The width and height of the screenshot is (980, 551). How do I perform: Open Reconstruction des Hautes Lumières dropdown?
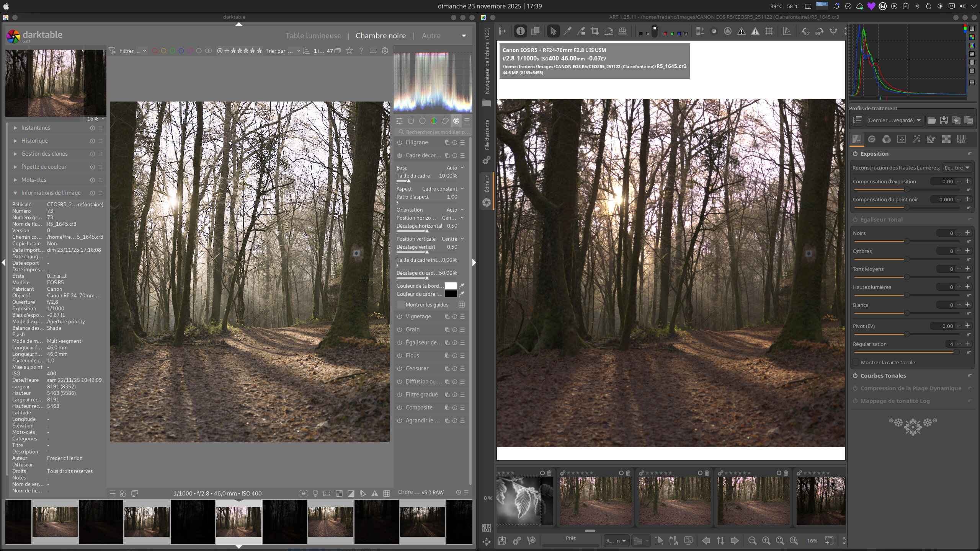pos(957,168)
